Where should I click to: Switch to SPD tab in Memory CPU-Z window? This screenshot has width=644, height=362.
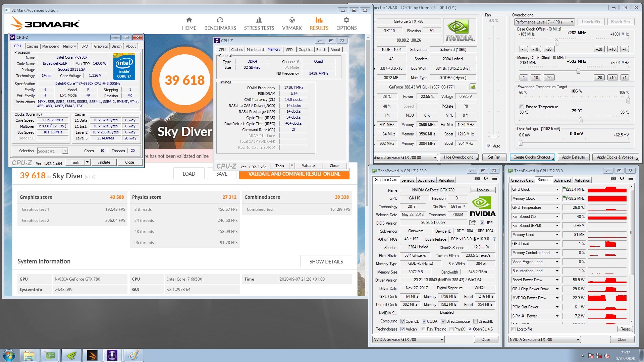(289, 50)
